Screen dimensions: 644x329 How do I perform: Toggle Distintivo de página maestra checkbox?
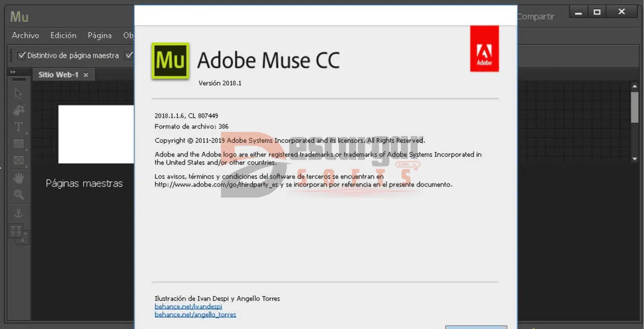(x=22, y=55)
